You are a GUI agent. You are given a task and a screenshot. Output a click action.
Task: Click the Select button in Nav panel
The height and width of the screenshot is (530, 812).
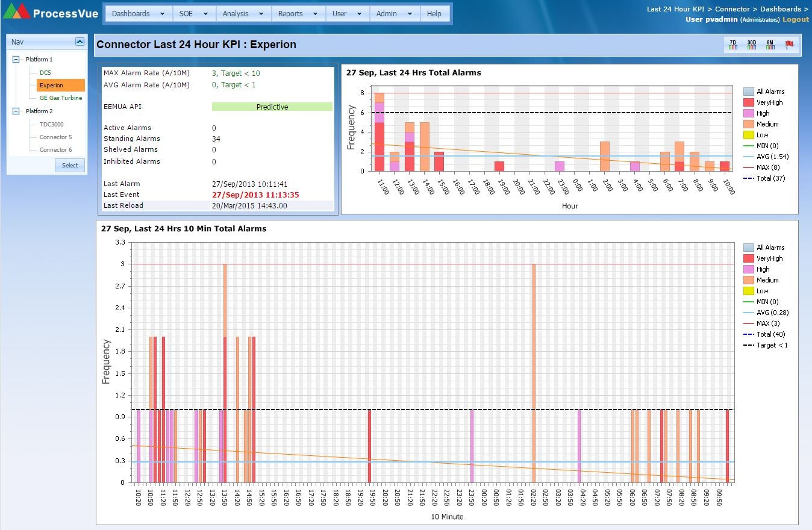click(70, 165)
